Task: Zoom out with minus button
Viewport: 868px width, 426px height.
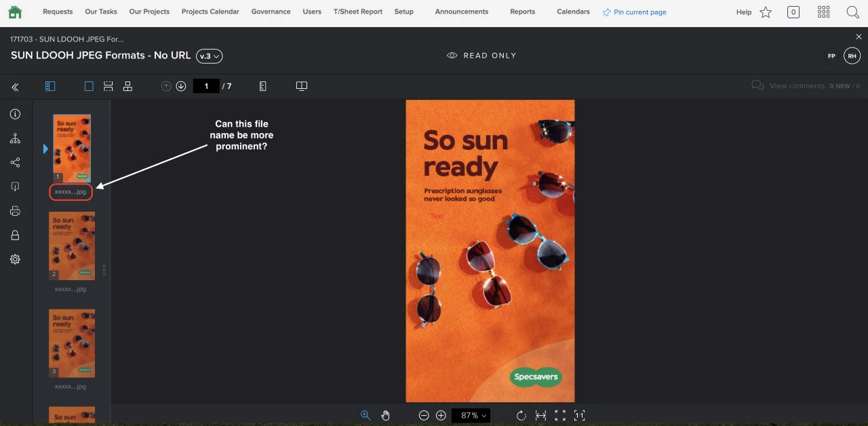Action: click(424, 415)
